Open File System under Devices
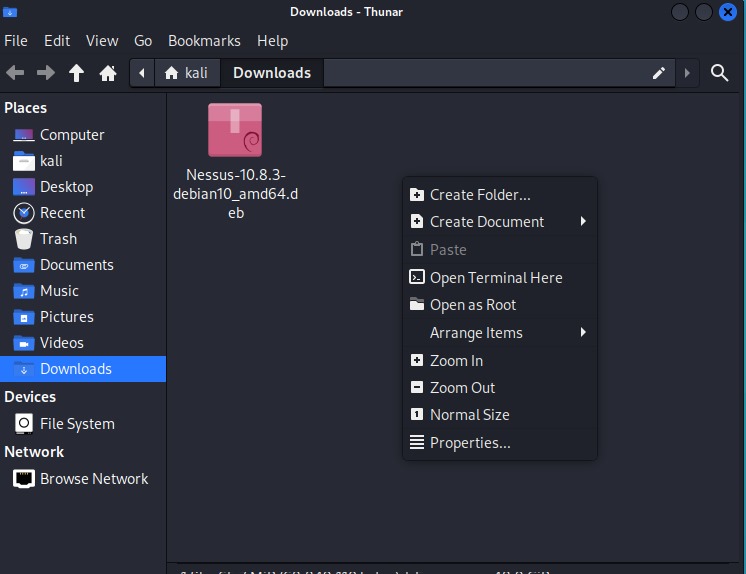This screenshot has height=574, width=746. pos(83,424)
